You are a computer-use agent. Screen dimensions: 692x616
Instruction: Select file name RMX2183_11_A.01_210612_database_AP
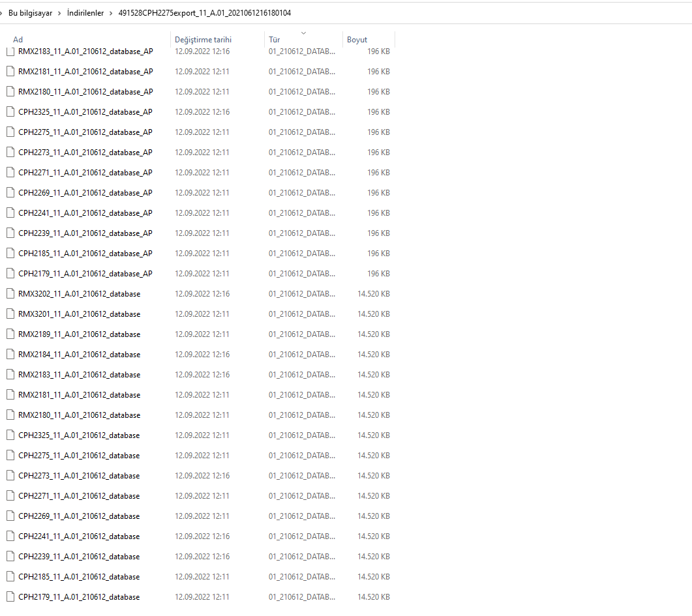(x=85, y=51)
